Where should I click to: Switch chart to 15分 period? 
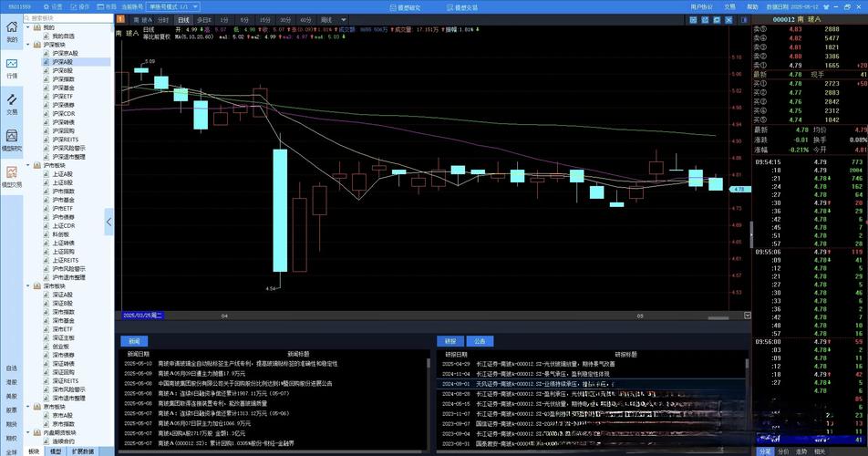[x=265, y=20]
